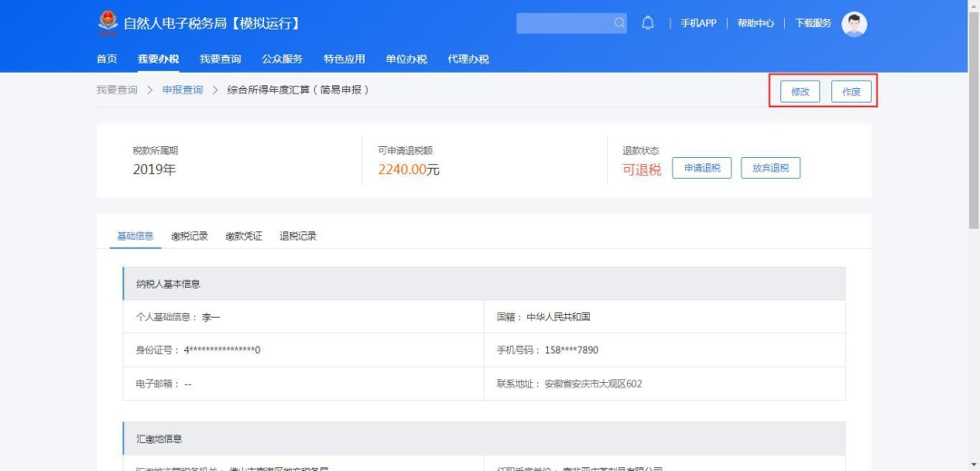Screen dimensions: 980x471
Task: Open 我要查询 navigation menu
Action: 220,59
